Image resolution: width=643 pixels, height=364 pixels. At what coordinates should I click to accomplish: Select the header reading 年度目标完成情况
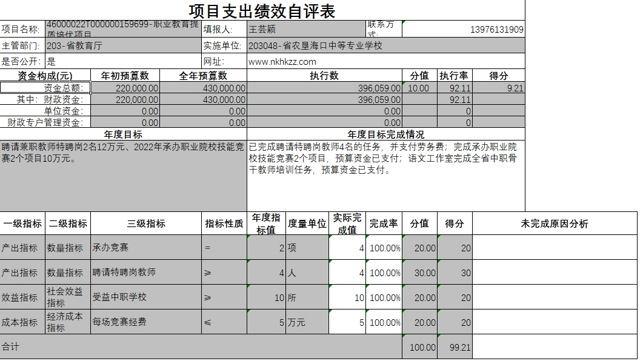[386, 134]
